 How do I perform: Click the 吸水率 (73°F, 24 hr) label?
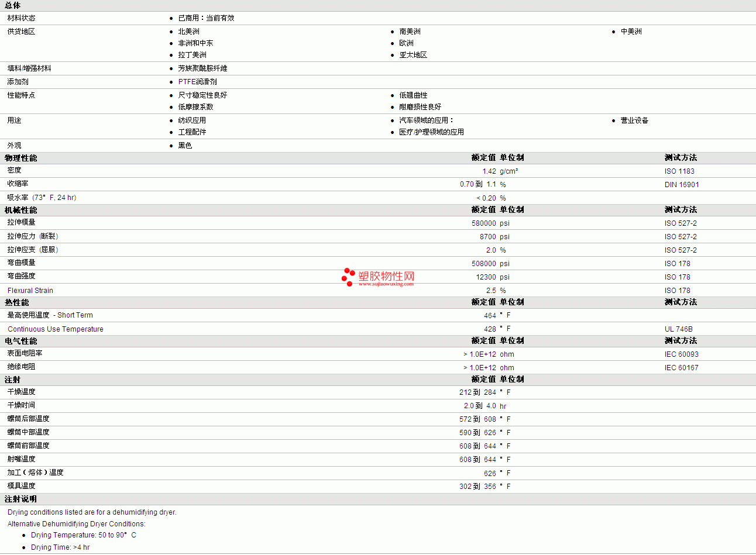[x=42, y=198]
